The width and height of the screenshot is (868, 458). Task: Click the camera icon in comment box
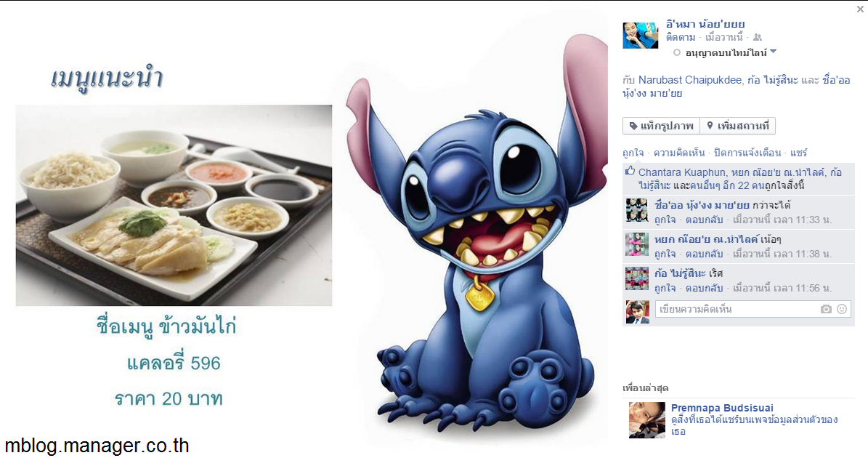click(826, 309)
